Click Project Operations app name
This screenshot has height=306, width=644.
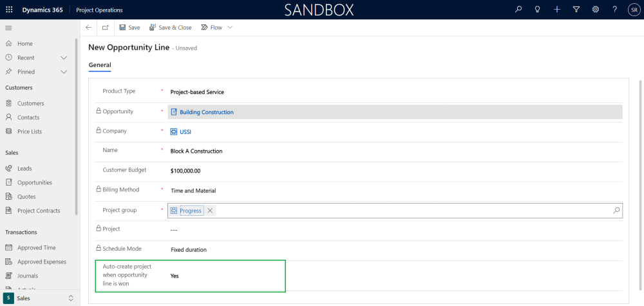pyautogui.click(x=99, y=10)
